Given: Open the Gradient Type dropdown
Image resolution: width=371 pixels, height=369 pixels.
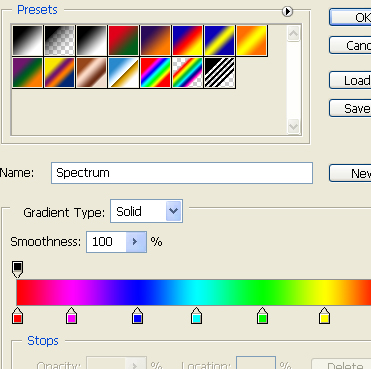Looking at the screenshot, I should pos(146,211).
